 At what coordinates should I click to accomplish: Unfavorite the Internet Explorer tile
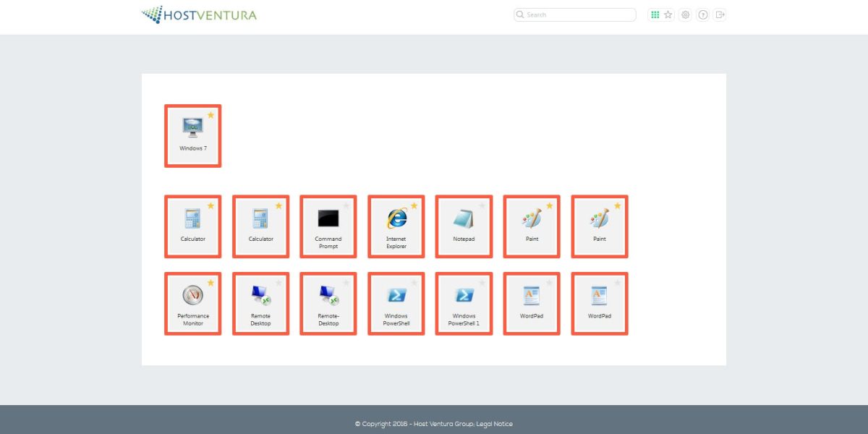[x=413, y=205]
